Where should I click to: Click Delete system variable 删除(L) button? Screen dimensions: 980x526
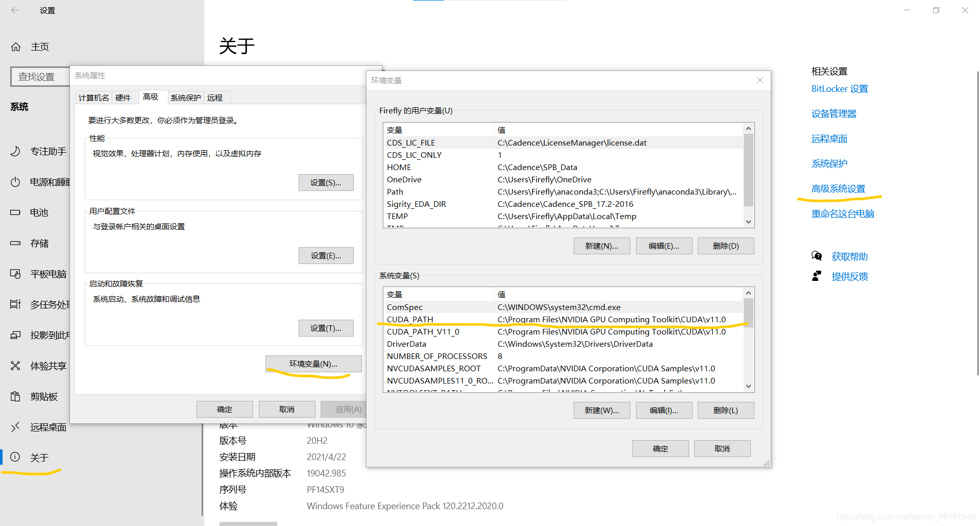(x=726, y=410)
